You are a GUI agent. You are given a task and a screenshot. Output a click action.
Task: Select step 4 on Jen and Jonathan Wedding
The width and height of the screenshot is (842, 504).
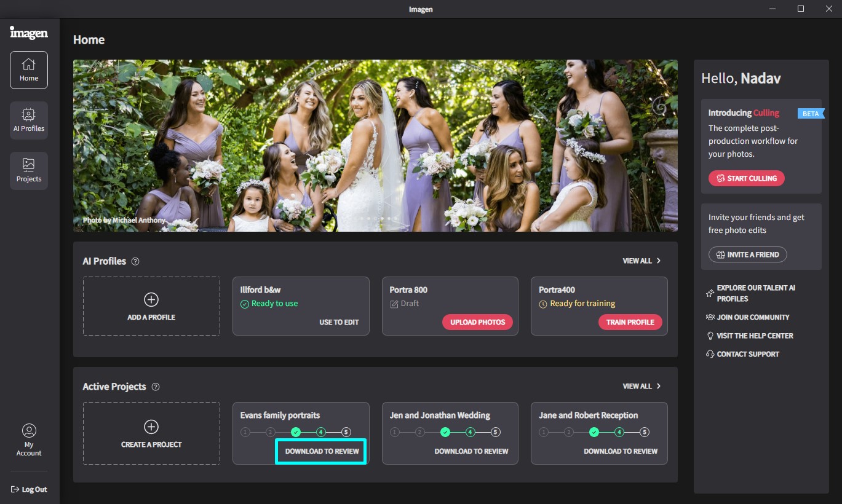tap(471, 432)
